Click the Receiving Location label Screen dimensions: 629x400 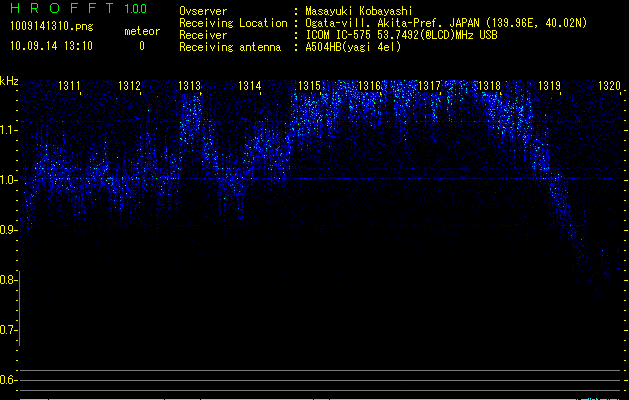click(233, 23)
